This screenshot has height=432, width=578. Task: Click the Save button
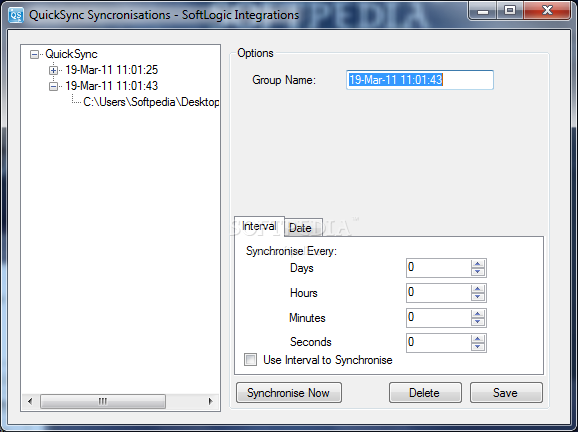(x=506, y=393)
